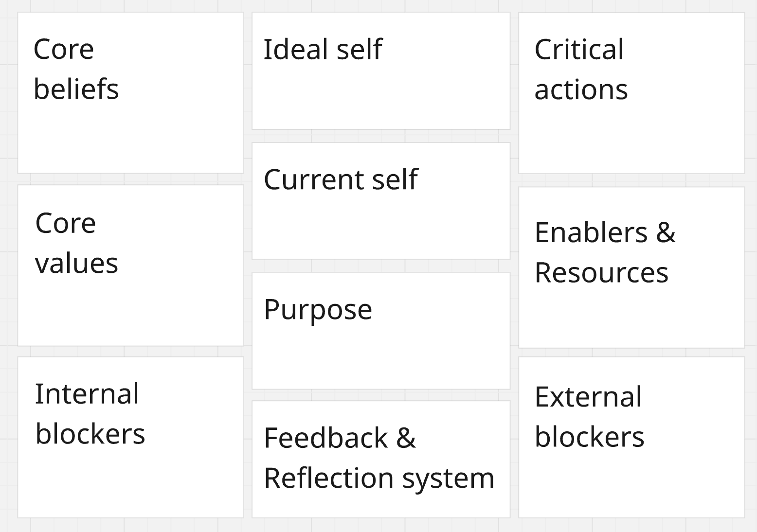Click the 'Enablers & Resources' text
The width and height of the screenshot is (757, 532).
pos(605,252)
